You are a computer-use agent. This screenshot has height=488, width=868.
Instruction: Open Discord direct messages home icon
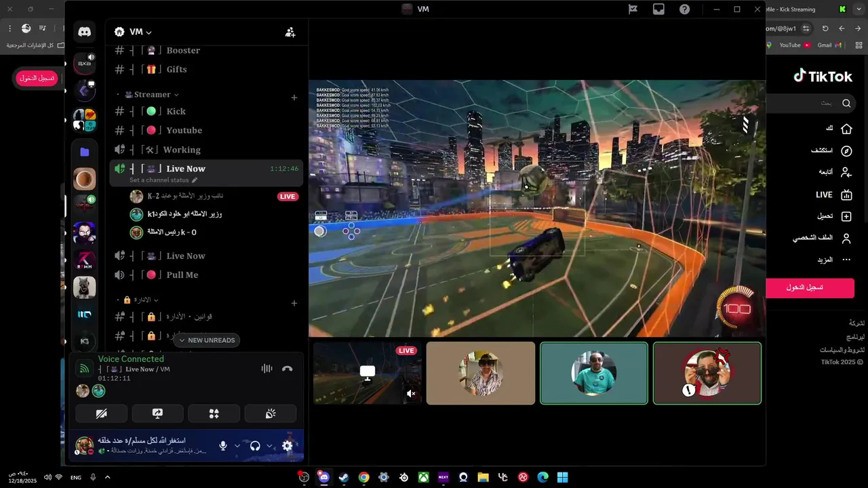click(85, 32)
